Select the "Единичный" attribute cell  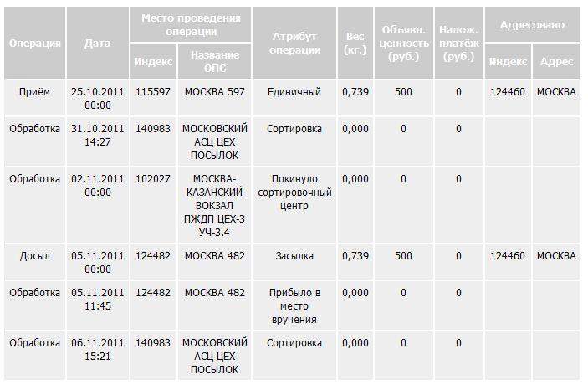[294, 92]
